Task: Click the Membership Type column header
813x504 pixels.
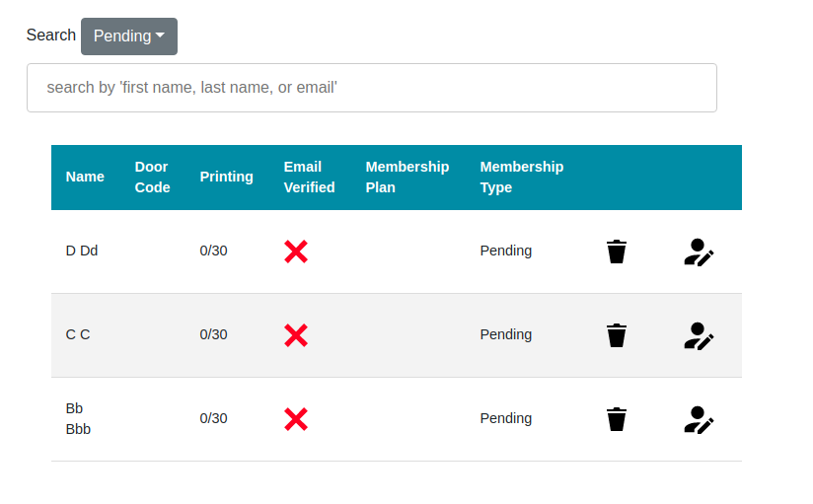Action: pos(521,178)
